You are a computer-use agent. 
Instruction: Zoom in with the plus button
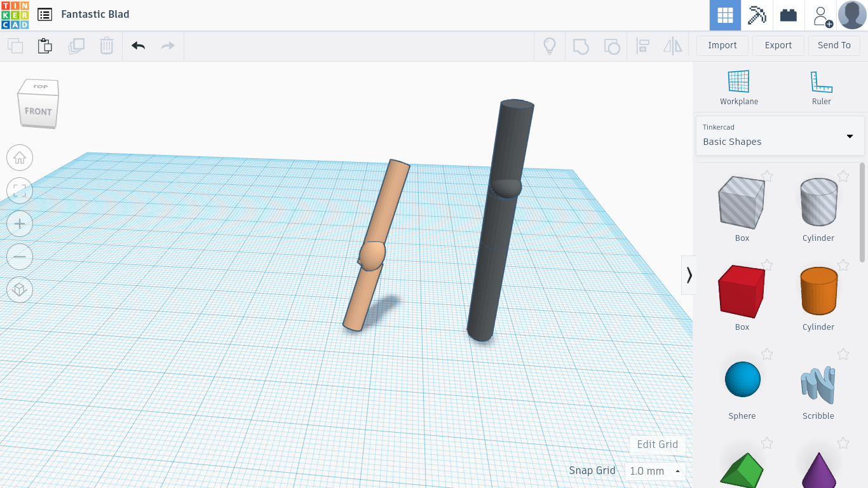[20, 224]
